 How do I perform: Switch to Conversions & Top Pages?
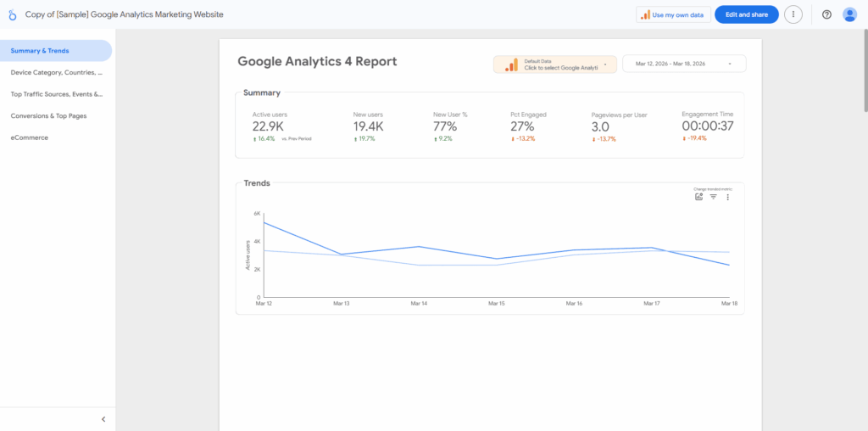(48, 115)
